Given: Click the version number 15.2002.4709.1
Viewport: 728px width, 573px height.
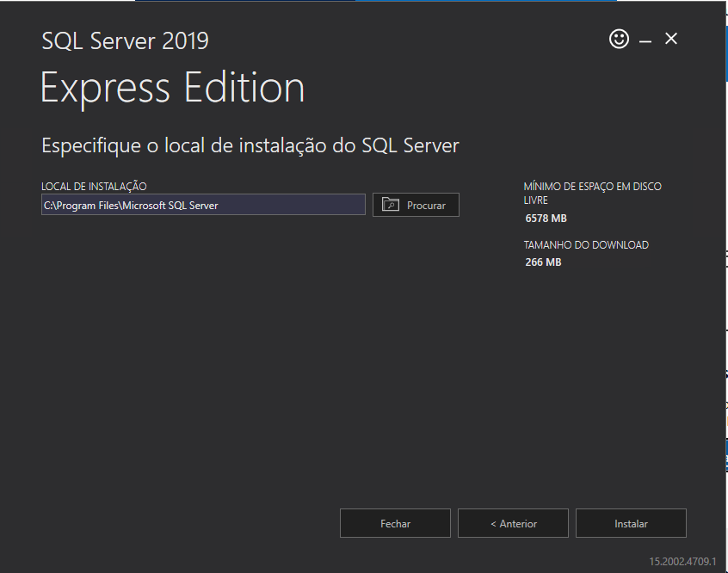Looking at the screenshot, I should coord(682,562).
